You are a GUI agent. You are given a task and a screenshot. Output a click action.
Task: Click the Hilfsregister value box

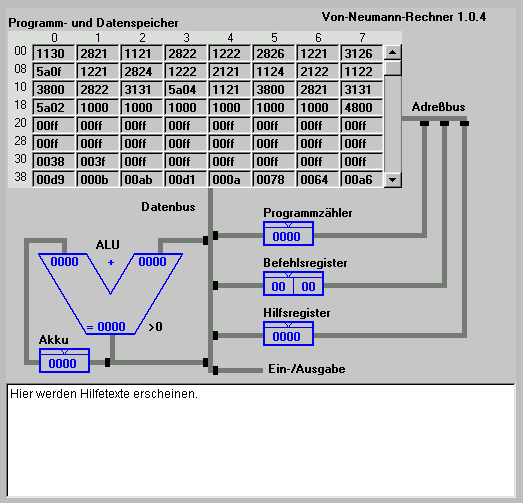click(x=288, y=334)
